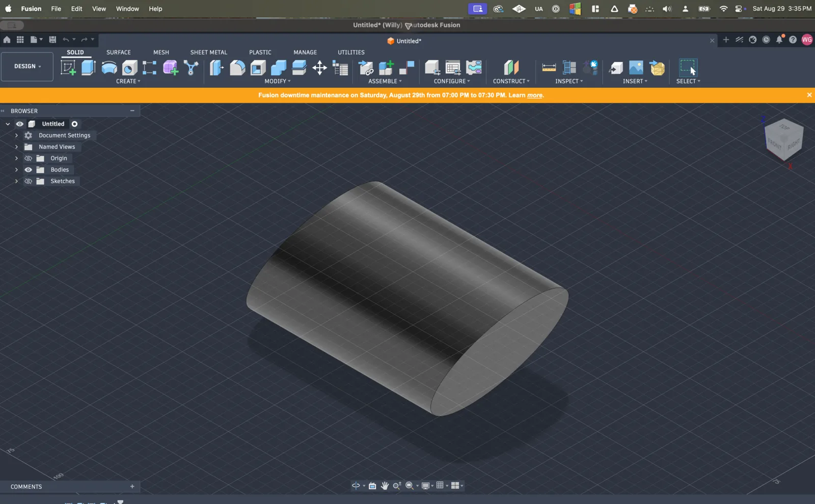Open the Create Form tool
815x504 pixels.
[171, 67]
